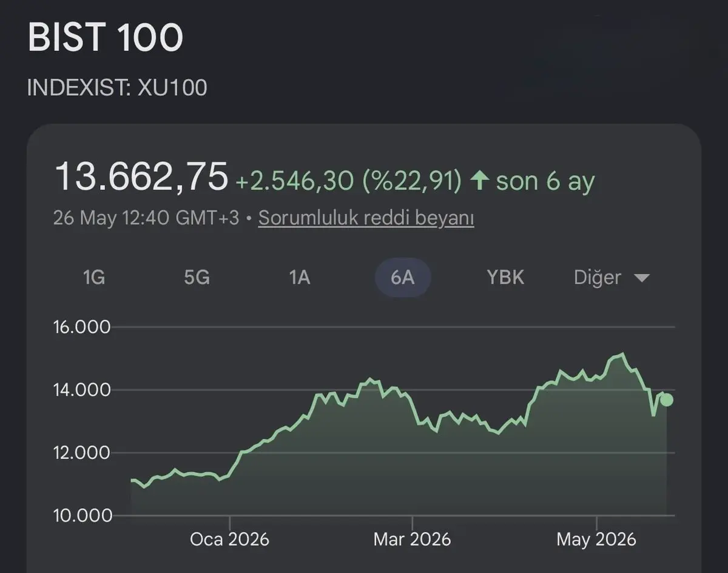Click the index value 13.662,75
Image resolution: width=728 pixels, height=573 pixels.
[141, 176]
